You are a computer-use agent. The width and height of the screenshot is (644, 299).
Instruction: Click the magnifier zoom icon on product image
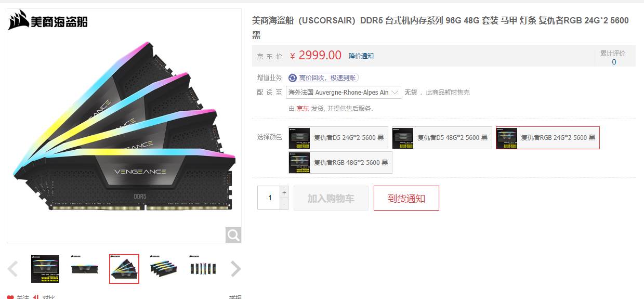click(x=233, y=235)
